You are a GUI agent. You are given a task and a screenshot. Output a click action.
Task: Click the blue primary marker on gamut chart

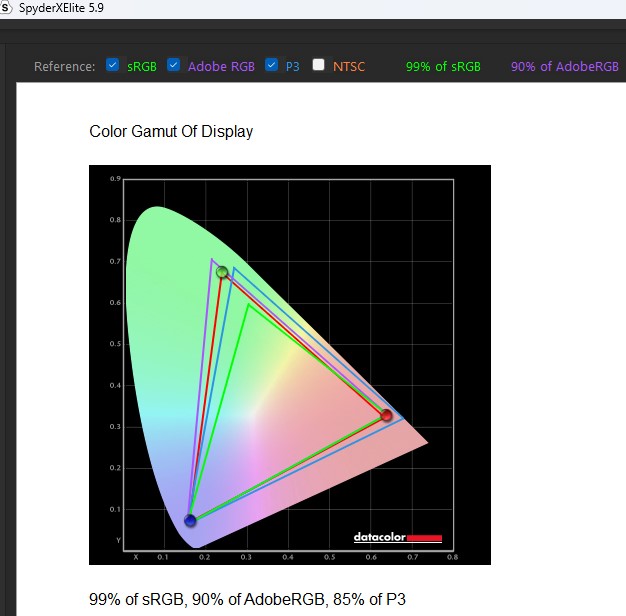(x=190, y=520)
